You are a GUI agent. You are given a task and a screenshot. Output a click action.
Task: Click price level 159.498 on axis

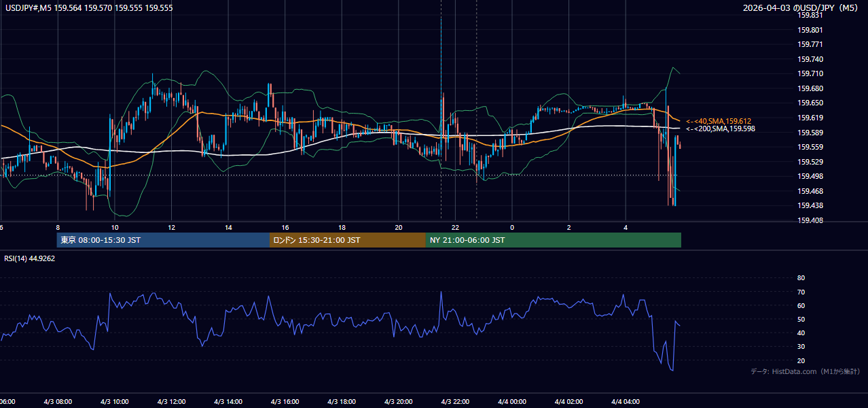coord(810,176)
